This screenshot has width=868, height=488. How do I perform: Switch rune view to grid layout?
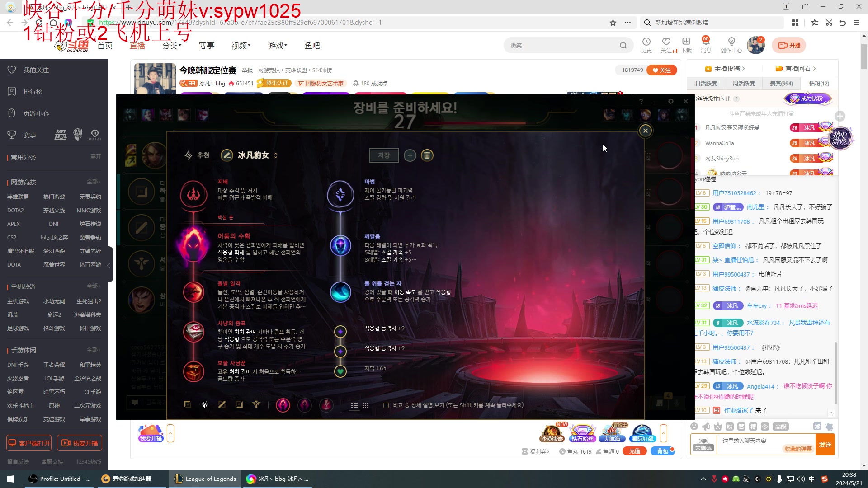tap(366, 406)
